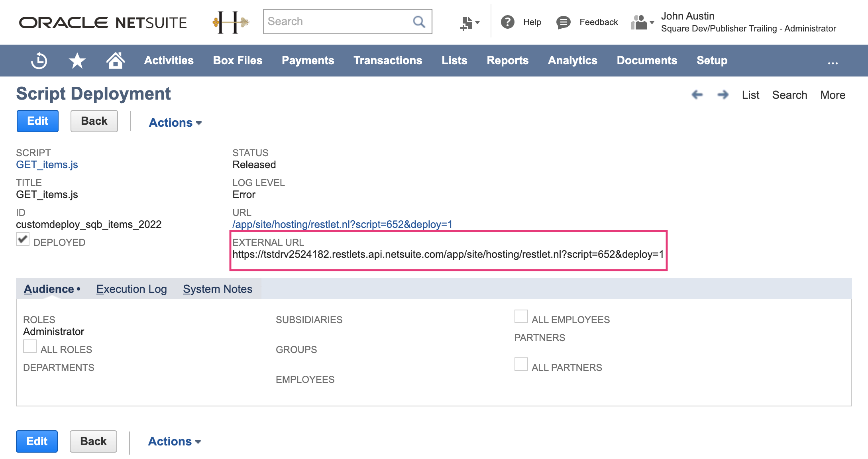Viewport: 868px width, 459px height.
Task: Go to next record arrow
Action: click(x=723, y=95)
